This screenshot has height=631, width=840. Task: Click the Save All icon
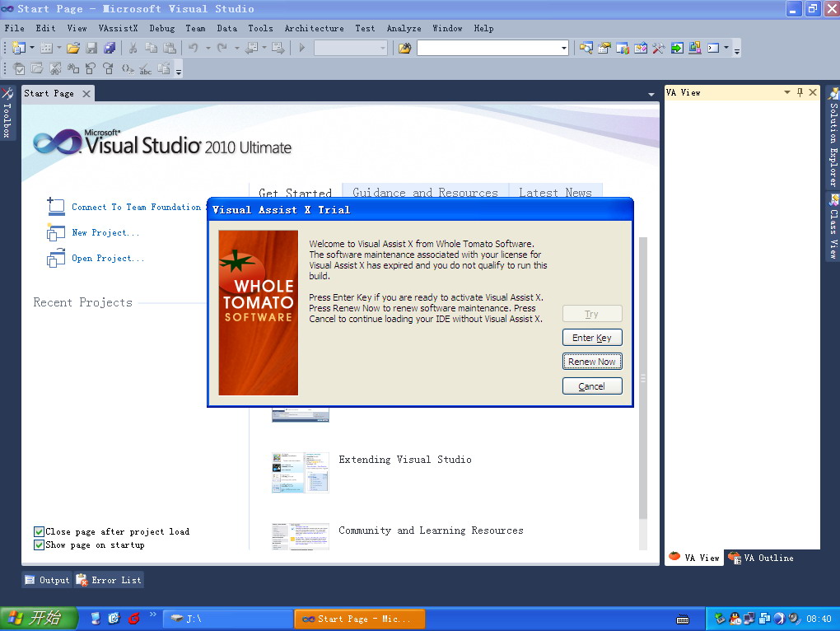(x=110, y=49)
